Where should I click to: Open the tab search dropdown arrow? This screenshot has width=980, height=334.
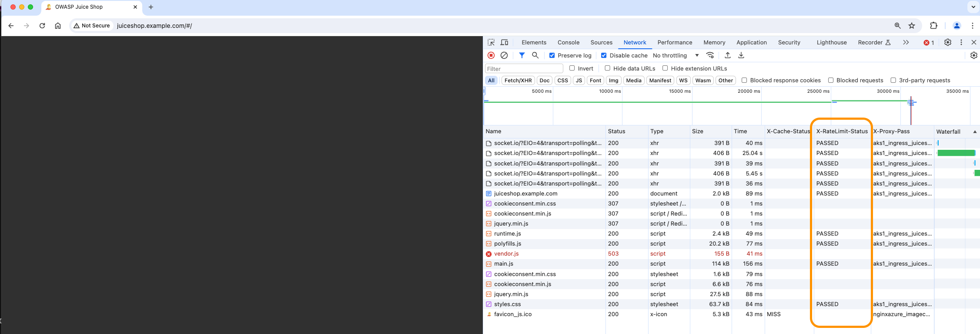(973, 7)
